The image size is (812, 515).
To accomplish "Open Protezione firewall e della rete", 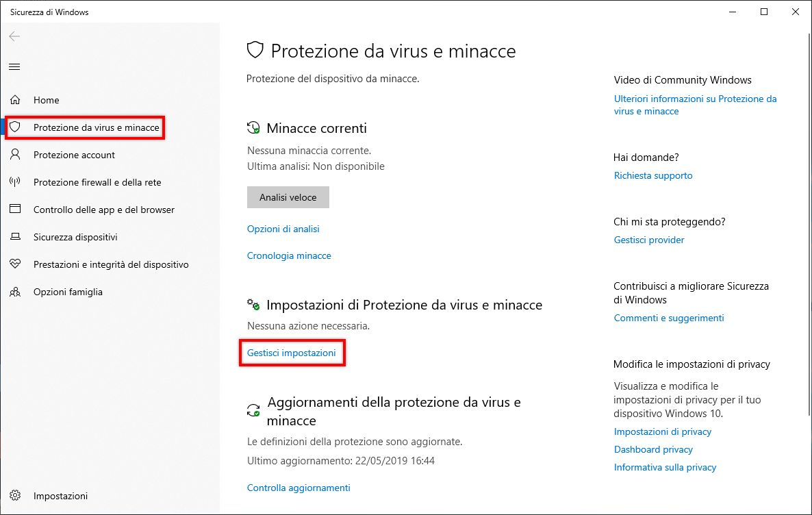I will click(x=97, y=182).
